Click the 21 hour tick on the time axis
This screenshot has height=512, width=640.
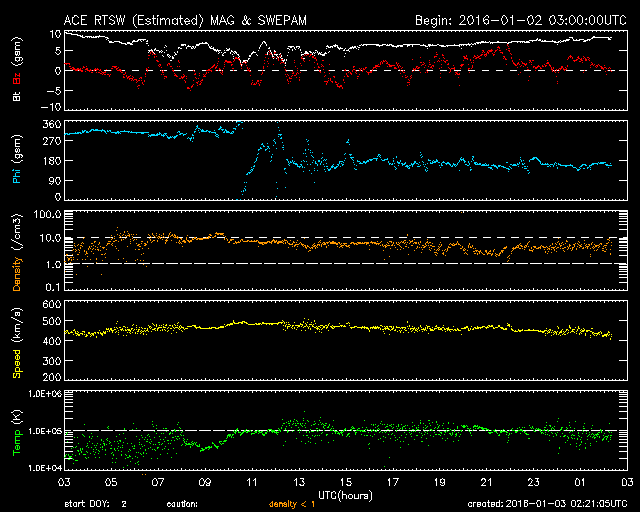click(x=487, y=482)
